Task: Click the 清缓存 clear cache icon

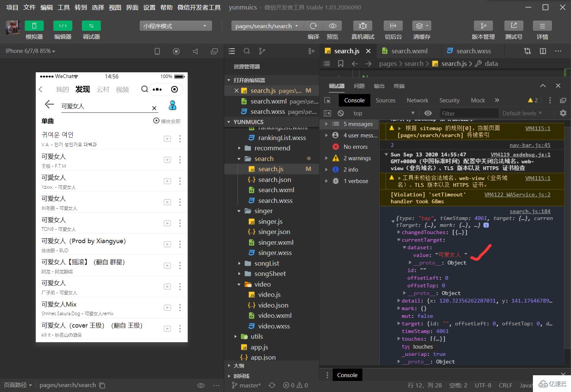Action: click(x=422, y=26)
